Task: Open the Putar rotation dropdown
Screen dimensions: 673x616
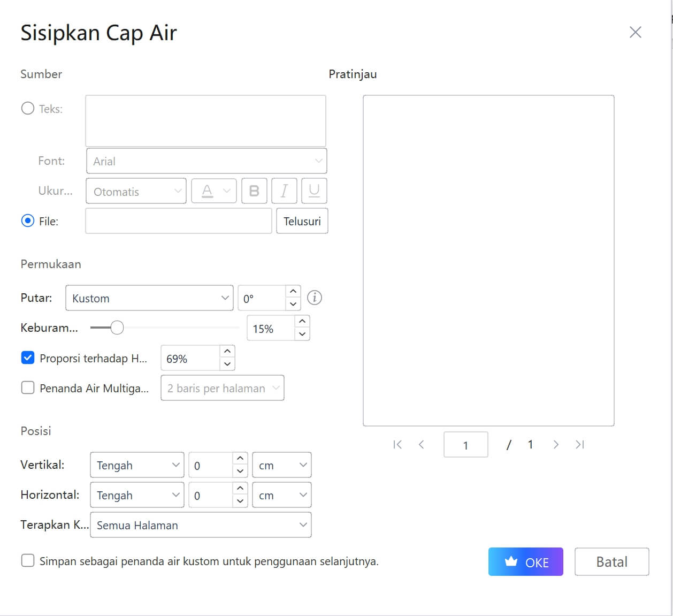Action: point(149,298)
